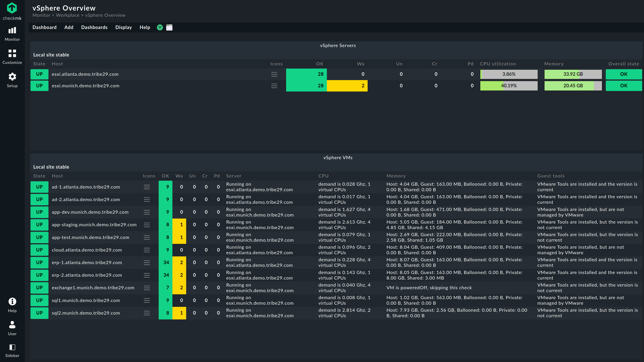The width and height of the screenshot is (644, 362).
Task: Open action menu for esxi.munich host
Action: [x=274, y=86]
